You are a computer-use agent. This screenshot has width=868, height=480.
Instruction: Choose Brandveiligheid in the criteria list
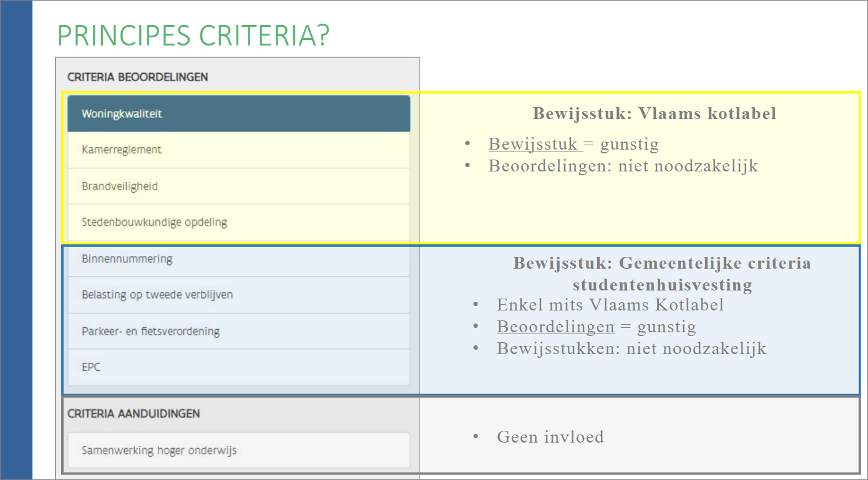(x=238, y=186)
